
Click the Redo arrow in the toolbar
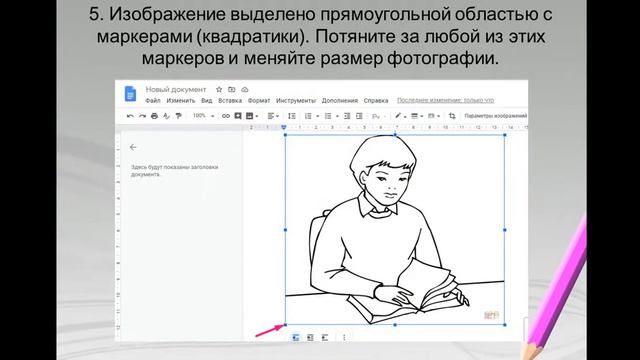point(142,116)
